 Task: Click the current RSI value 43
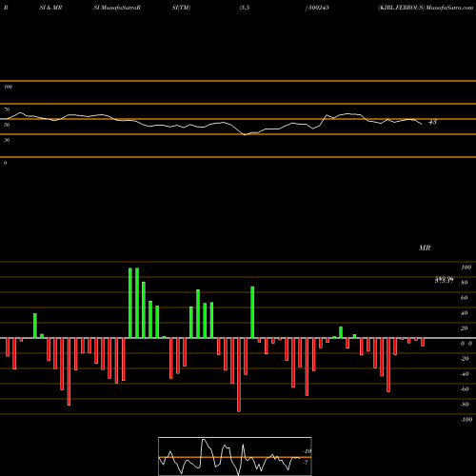click(x=432, y=122)
